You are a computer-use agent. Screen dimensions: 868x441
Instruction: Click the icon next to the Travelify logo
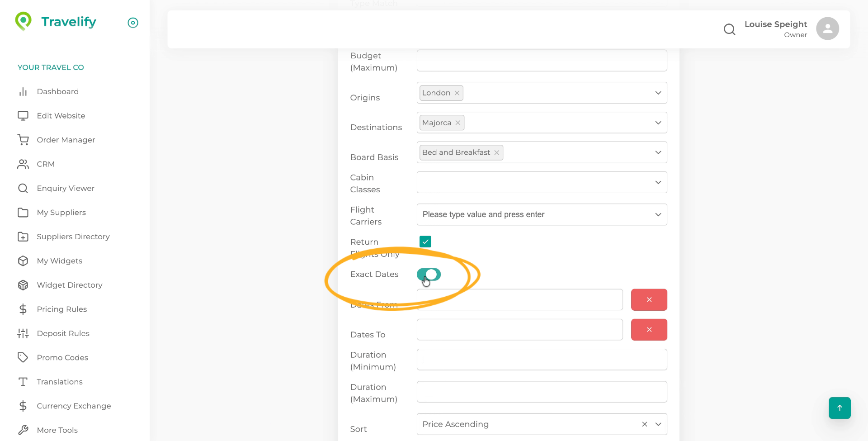coord(132,22)
